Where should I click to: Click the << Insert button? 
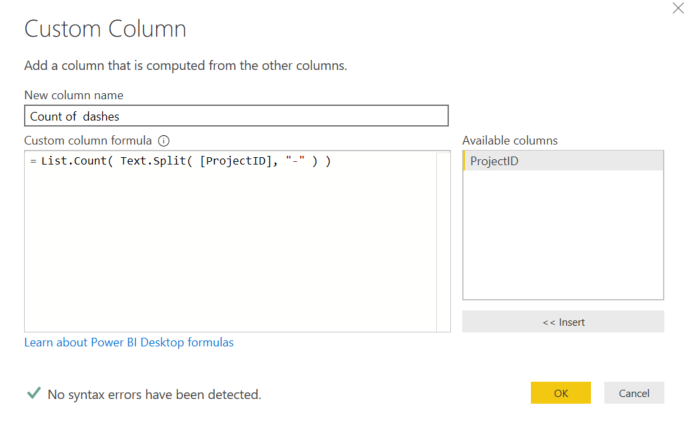click(x=563, y=322)
